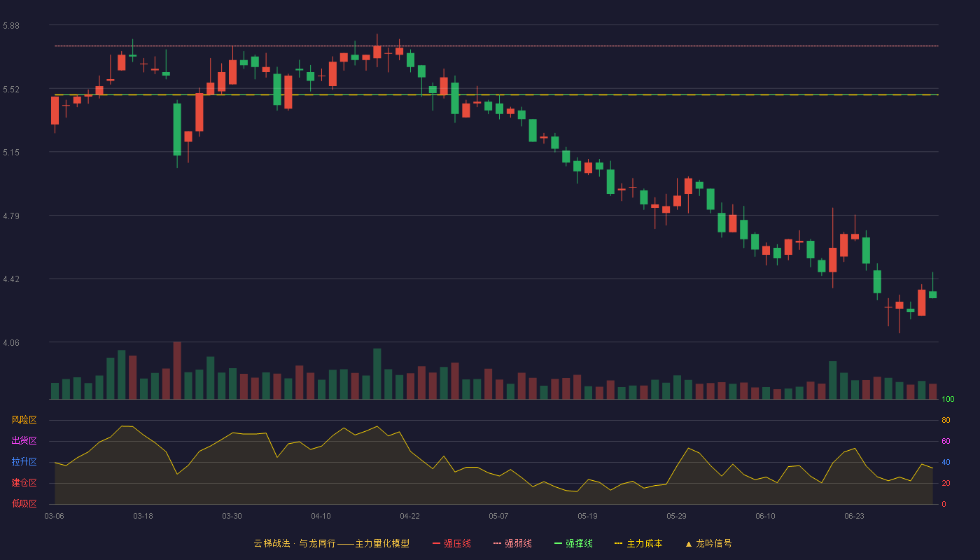Click the 拉升区 zone label
Image resolution: width=980 pixels, height=560 pixels.
[24, 462]
